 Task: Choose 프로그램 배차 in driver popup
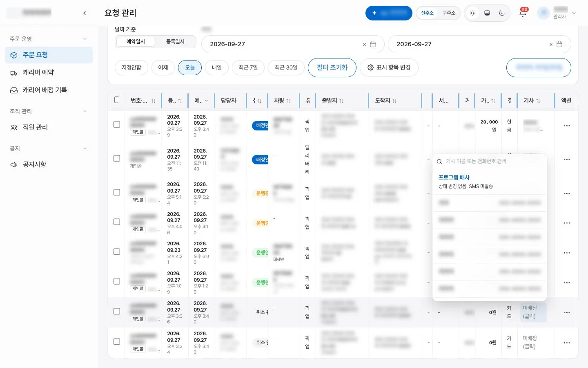pyautogui.click(x=489, y=182)
